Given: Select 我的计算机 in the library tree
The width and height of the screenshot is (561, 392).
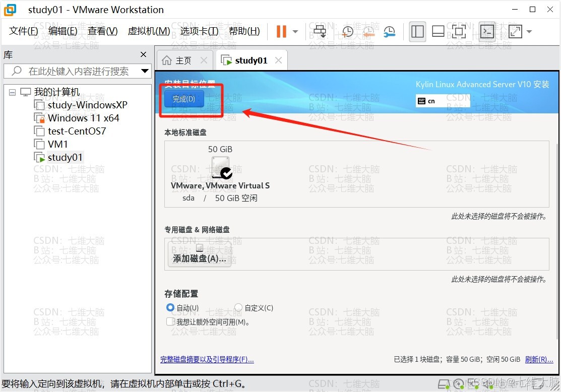Looking at the screenshot, I should point(56,92).
